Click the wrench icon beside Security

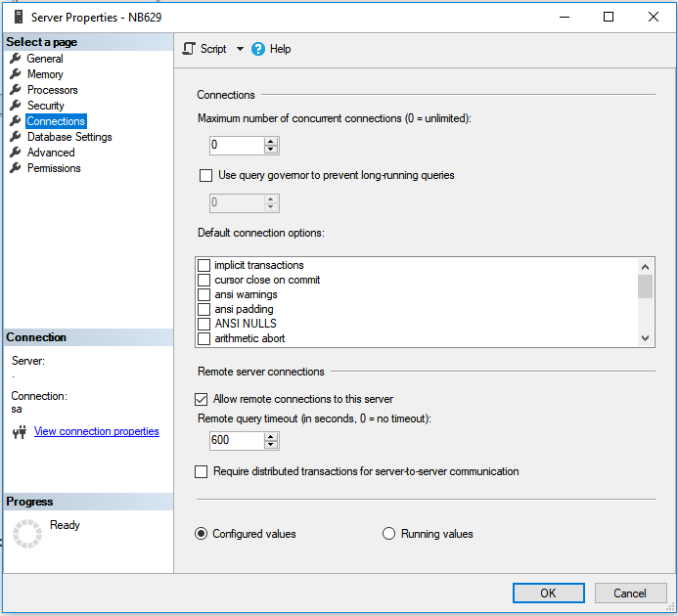[x=16, y=106]
